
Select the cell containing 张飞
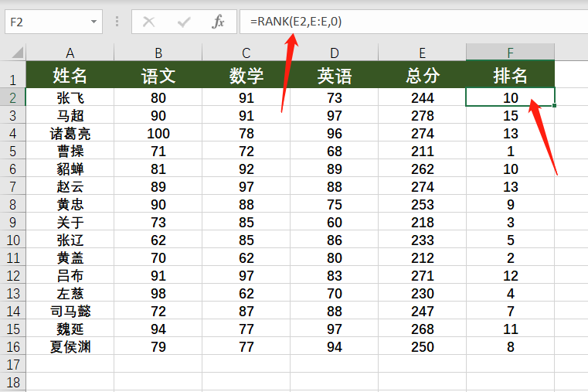70,97
